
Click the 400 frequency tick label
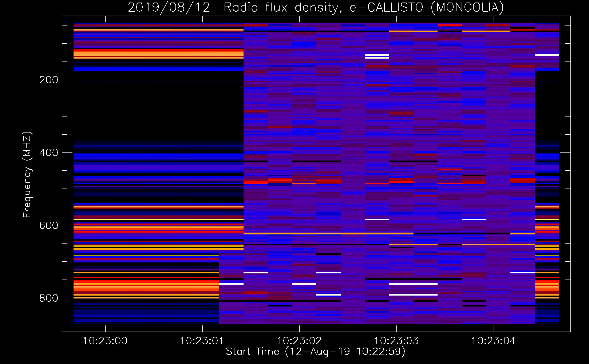pos(49,153)
